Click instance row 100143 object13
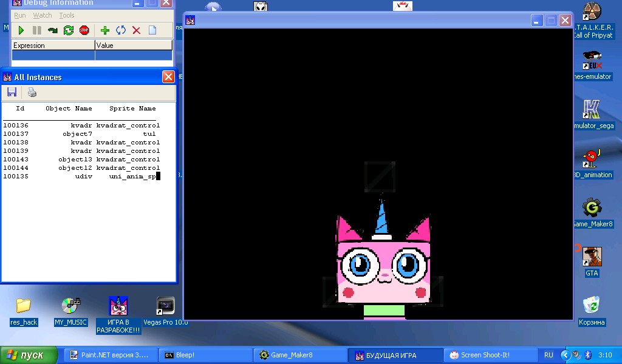Screen dimensions: 622x364 click(x=81, y=159)
